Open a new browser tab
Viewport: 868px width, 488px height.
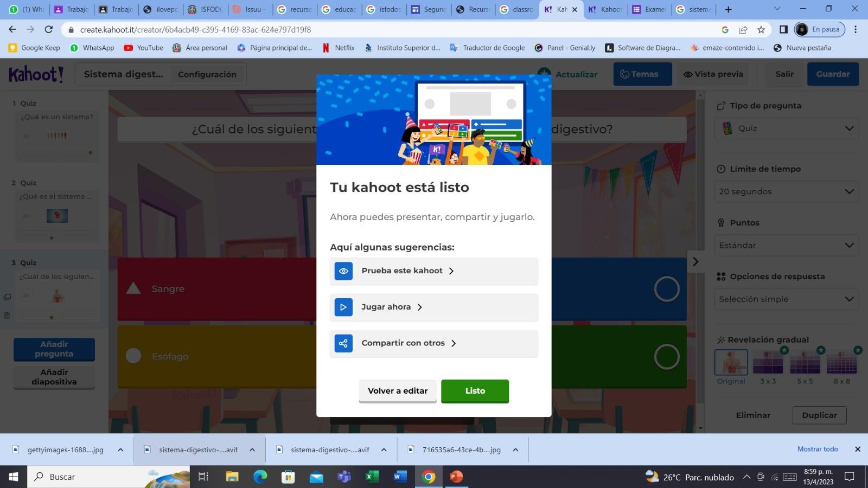click(728, 9)
